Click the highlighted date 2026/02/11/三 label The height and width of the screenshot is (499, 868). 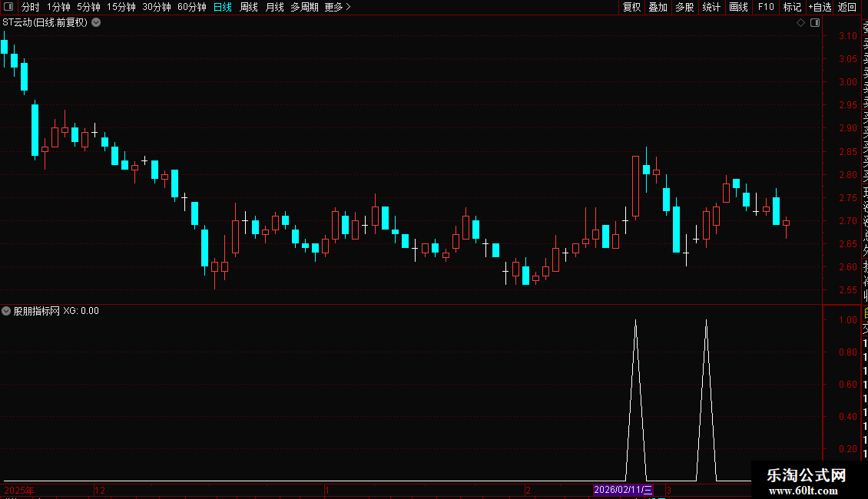623,490
